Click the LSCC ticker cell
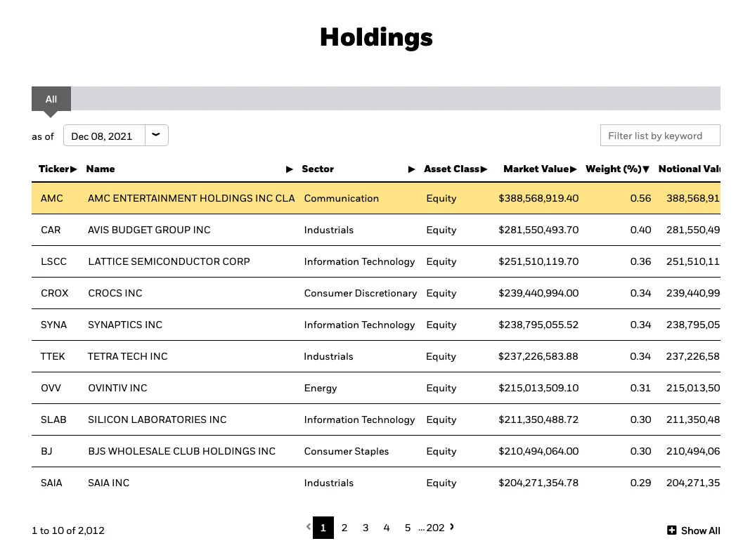 point(53,261)
